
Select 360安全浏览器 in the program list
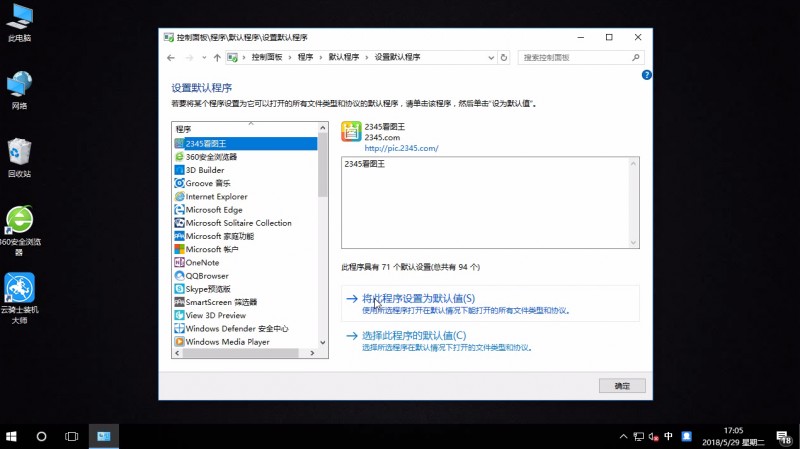point(245,157)
